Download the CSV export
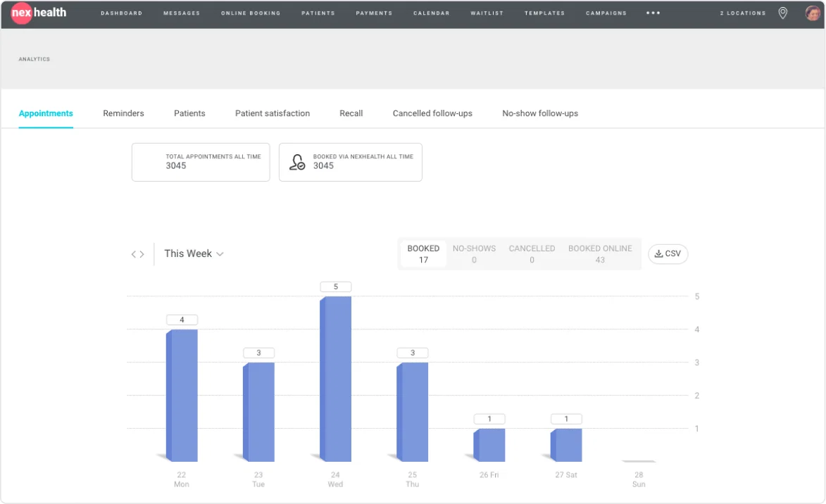Screen dimensions: 826x504 (x=668, y=254)
